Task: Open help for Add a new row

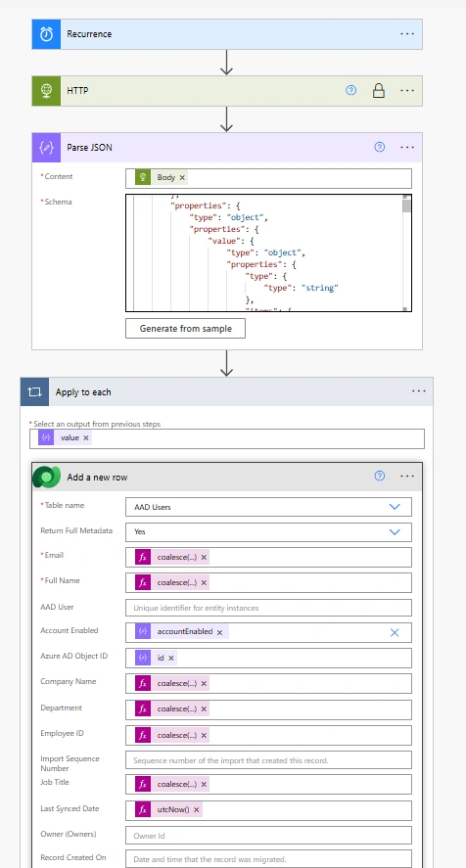Action: coord(380,476)
